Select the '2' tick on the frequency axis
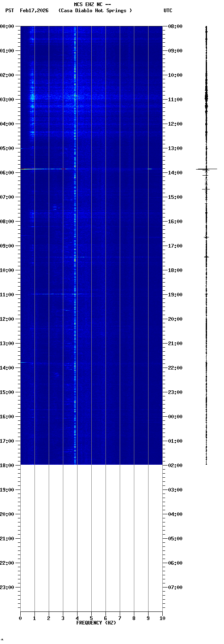This screenshot has width=224, height=644. [x=49, y=618]
